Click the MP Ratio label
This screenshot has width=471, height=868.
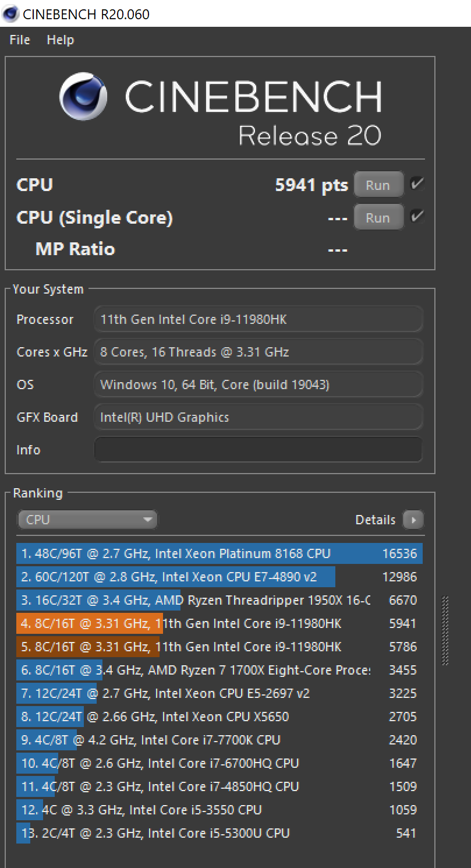click(x=75, y=249)
